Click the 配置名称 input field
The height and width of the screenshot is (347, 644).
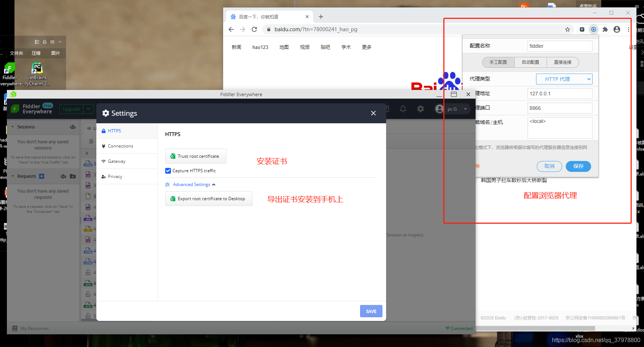point(560,46)
